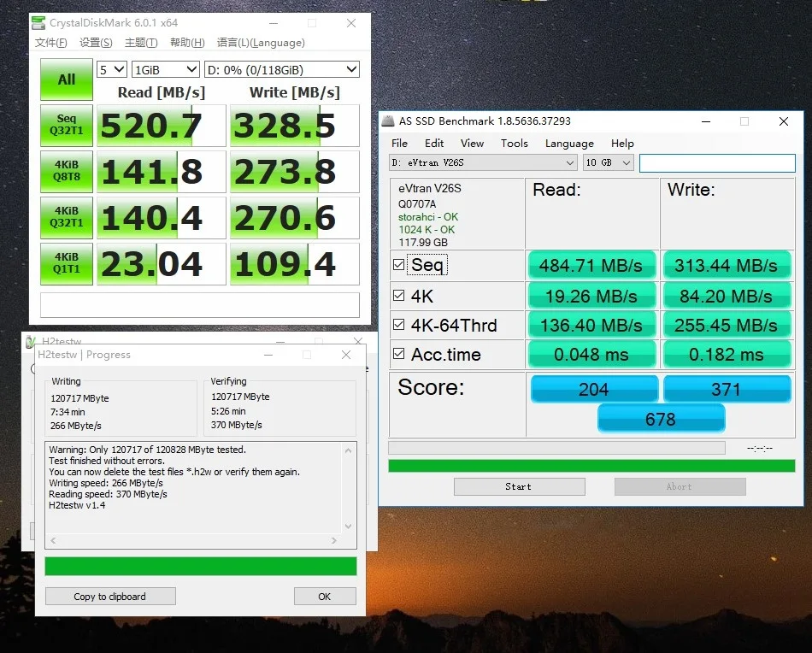This screenshot has height=653, width=812.
Task: Click OK in the H2testw Progress dialog
Action: click(x=325, y=596)
